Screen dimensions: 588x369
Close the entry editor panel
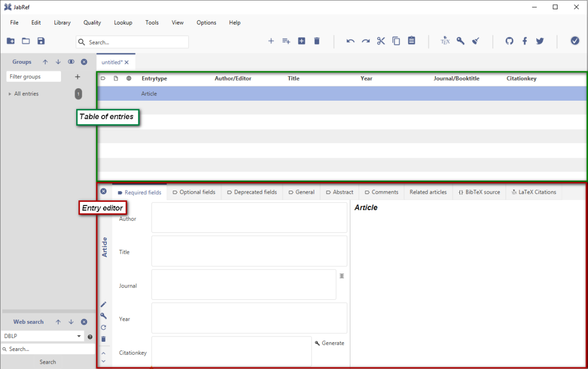[x=103, y=191]
